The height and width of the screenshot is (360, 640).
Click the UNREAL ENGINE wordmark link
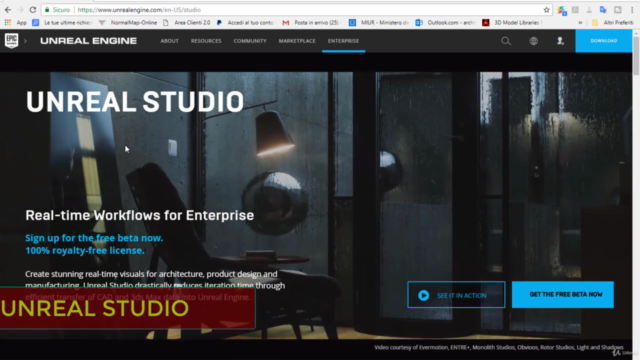pyautogui.click(x=89, y=41)
